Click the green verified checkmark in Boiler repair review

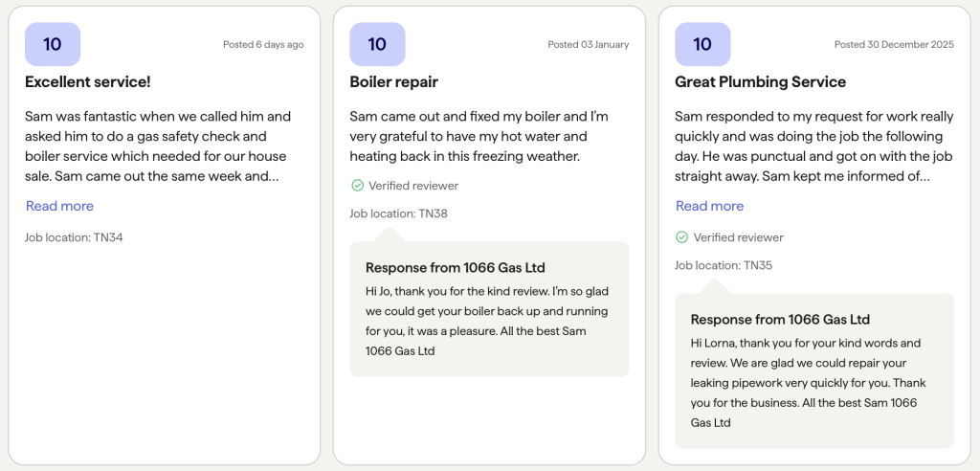tap(358, 185)
